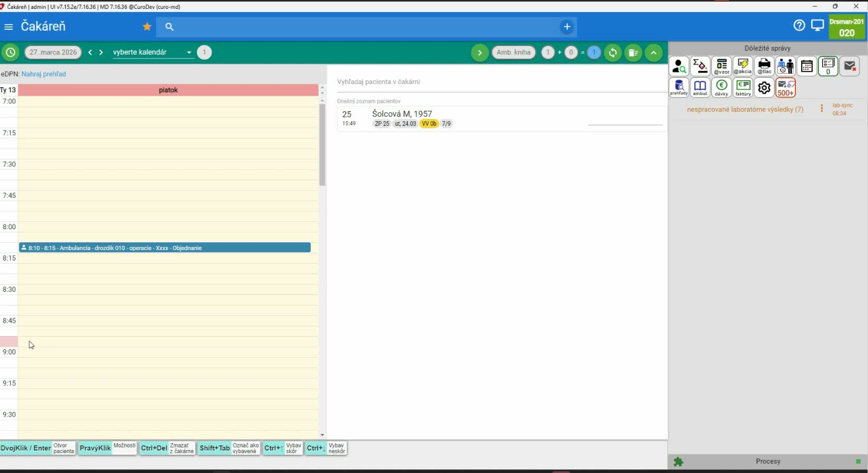Collapse the toolbar with the up chevron
Screen dimensions: 868x473
tap(653, 53)
